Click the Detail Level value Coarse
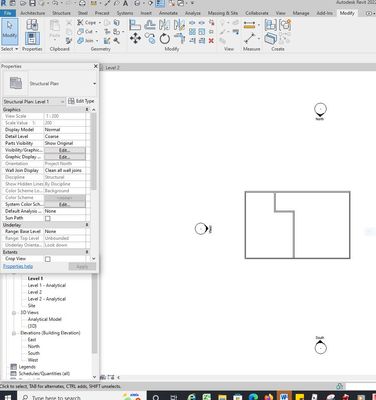376x400 pixels. click(x=65, y=137)
